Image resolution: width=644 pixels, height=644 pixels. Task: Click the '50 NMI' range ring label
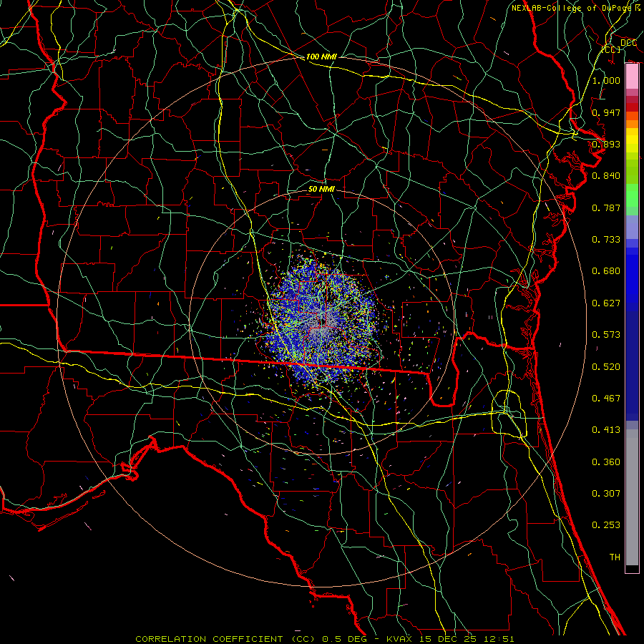point(321,189)
